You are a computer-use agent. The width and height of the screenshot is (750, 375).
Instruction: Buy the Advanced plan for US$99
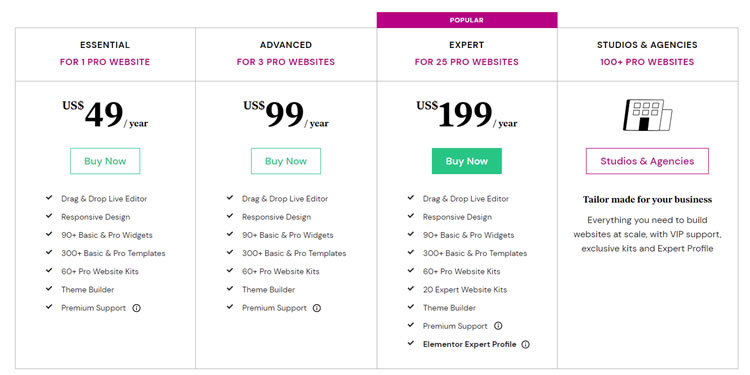click(x=286, y=161)
